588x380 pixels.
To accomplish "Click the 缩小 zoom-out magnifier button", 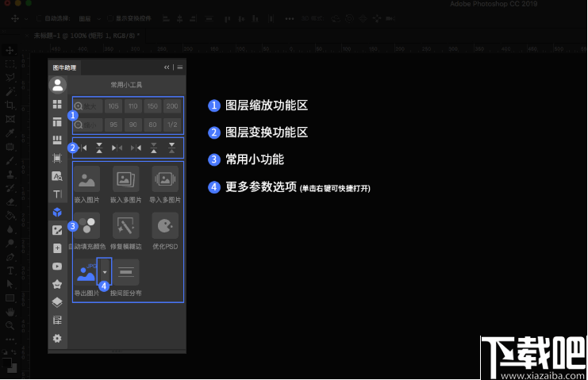I will click(88, 125).
